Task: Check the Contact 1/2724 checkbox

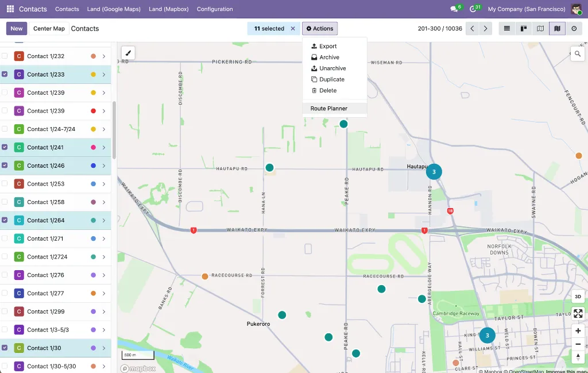Action: 5,257
